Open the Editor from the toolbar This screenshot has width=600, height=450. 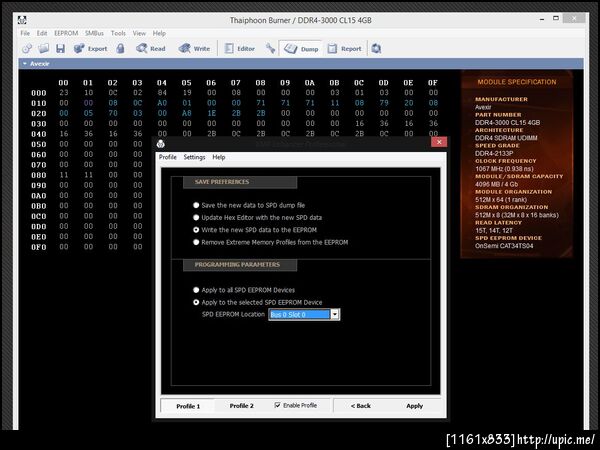point(240,49)
